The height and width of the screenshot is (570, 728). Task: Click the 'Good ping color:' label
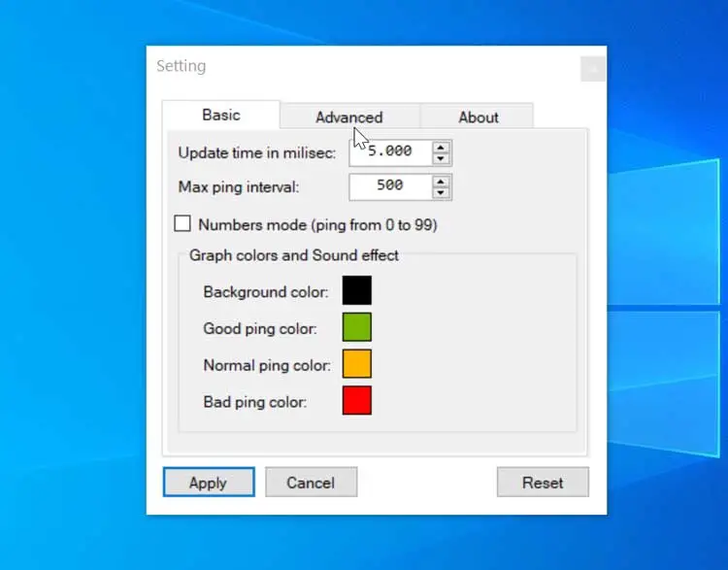pos(260,329)
